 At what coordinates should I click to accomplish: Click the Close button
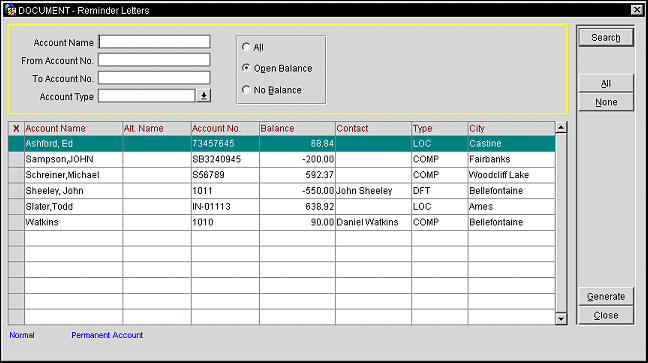(x=606, y=315)
